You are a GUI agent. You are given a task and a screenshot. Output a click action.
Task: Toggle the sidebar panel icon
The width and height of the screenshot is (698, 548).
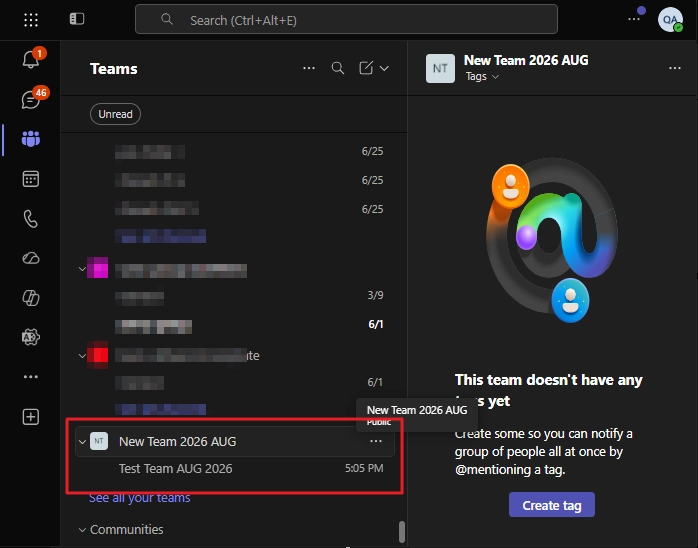point(77,19)
